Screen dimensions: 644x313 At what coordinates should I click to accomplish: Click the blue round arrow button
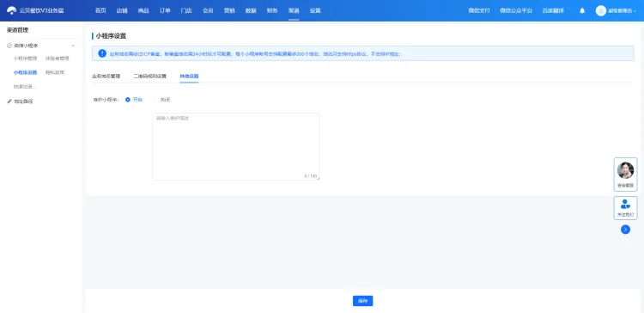[625, 230]
